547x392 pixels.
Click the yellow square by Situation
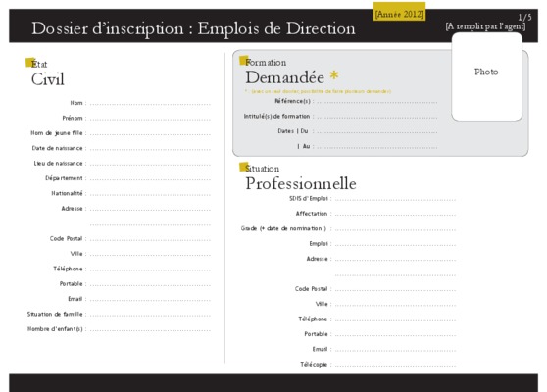click(x=243, y=167)
